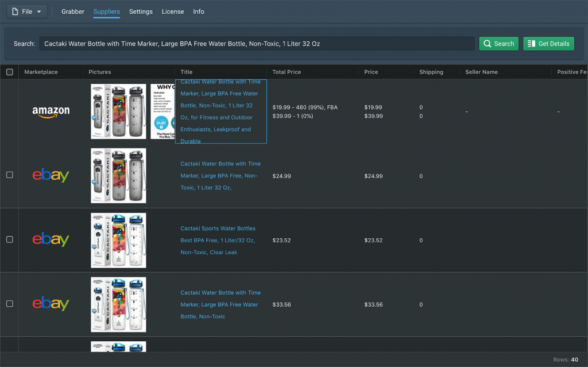The width and height of the screenshot is (588, 367).
Task: Open the File dropdown menu
Action: point(27,11)
